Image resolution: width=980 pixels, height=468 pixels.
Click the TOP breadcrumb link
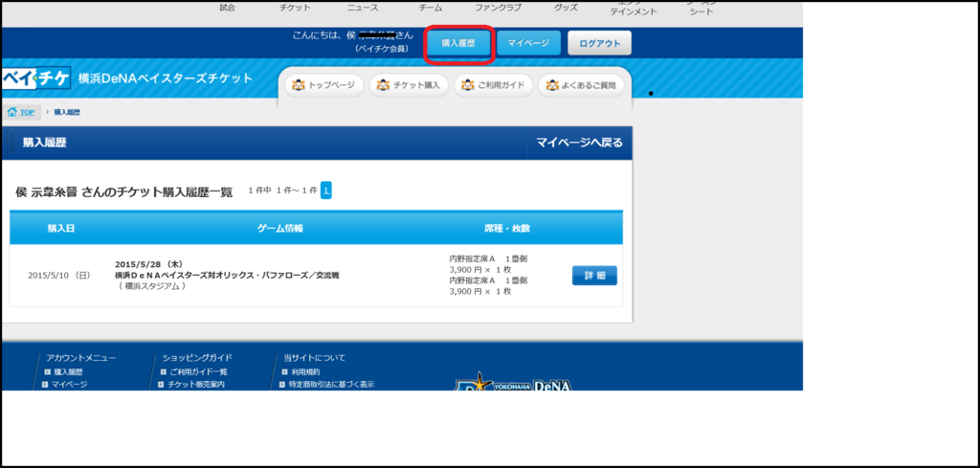(x=27, y=113)
